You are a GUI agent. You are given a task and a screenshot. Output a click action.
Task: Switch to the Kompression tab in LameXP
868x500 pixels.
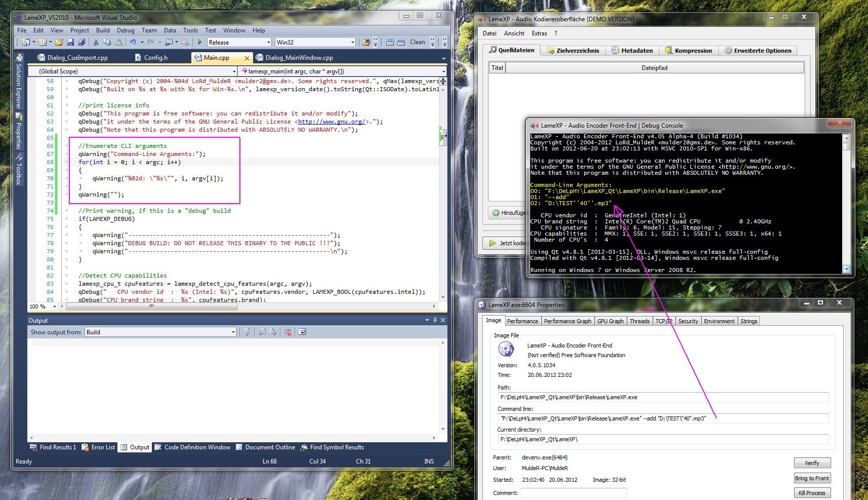point(688,51)
